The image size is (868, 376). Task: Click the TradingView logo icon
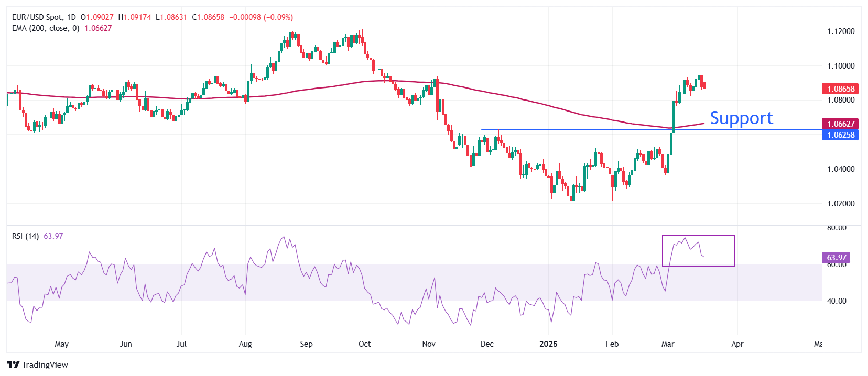pos(13,365)
